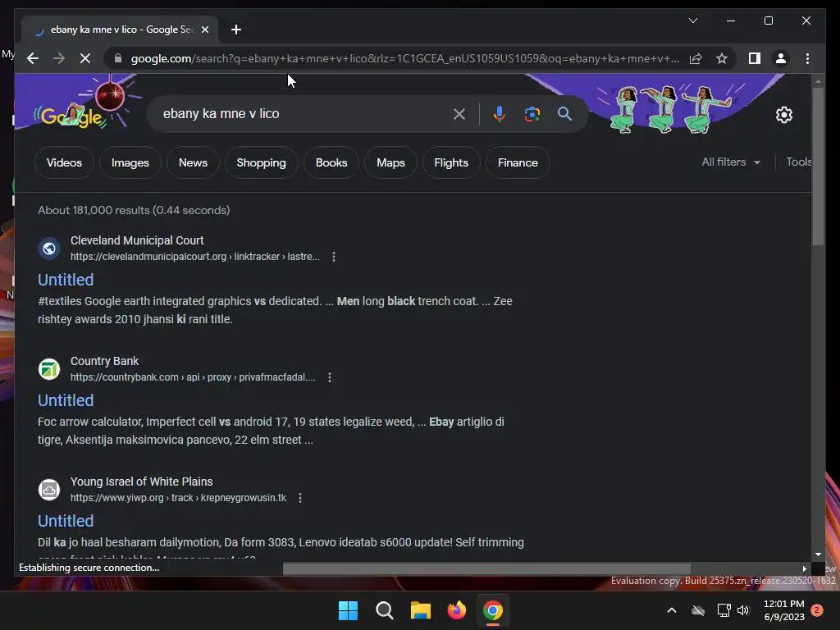Switch to News results

click(x=193, y=162)
